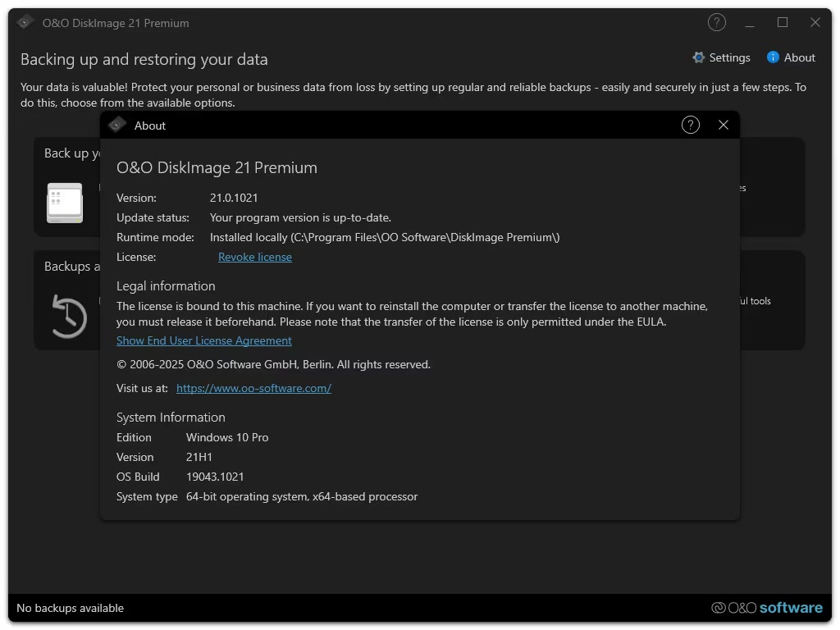Click the 'Windows 10 Pro' edition value
Image resolution: width=840 pixels, height=630 pixels.
pyautogui.click(x=227, y=438)
